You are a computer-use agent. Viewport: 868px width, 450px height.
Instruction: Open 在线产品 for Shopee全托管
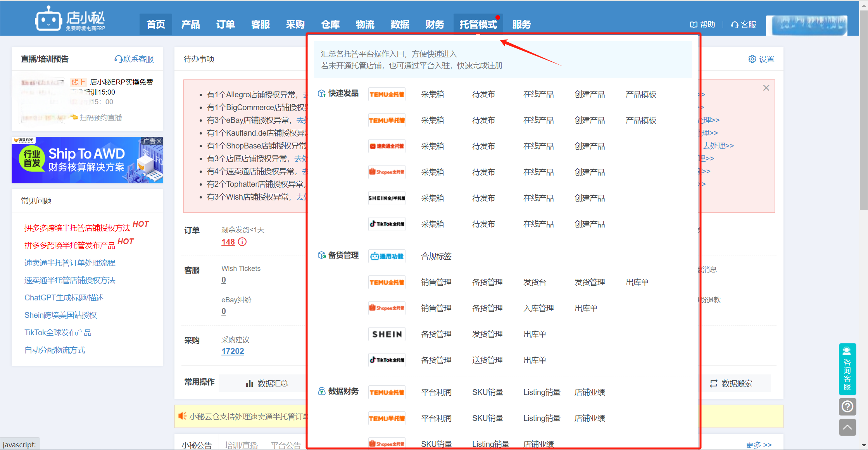539,172
